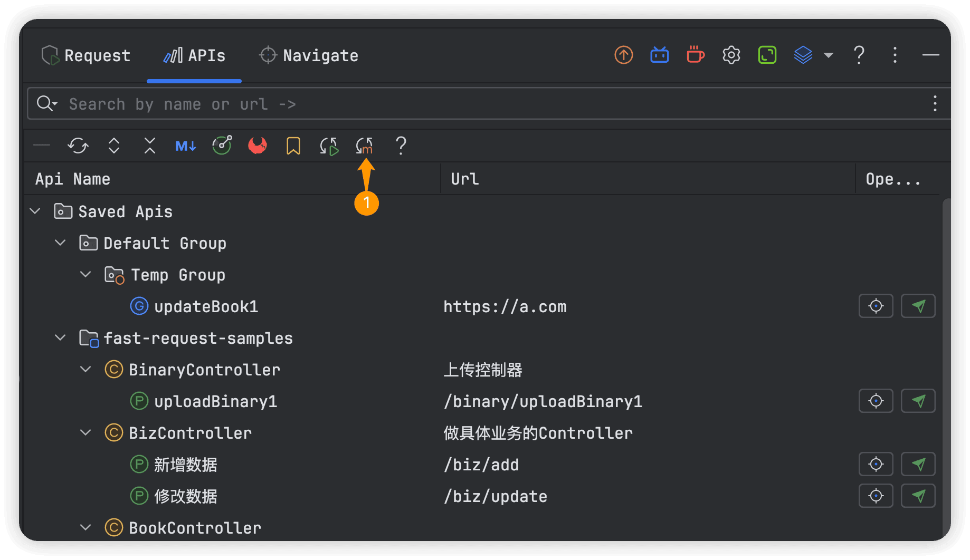This screenshot has width=970, height=560.
Task: Click the green fullscreen square icon
Action: click(767, 55)
